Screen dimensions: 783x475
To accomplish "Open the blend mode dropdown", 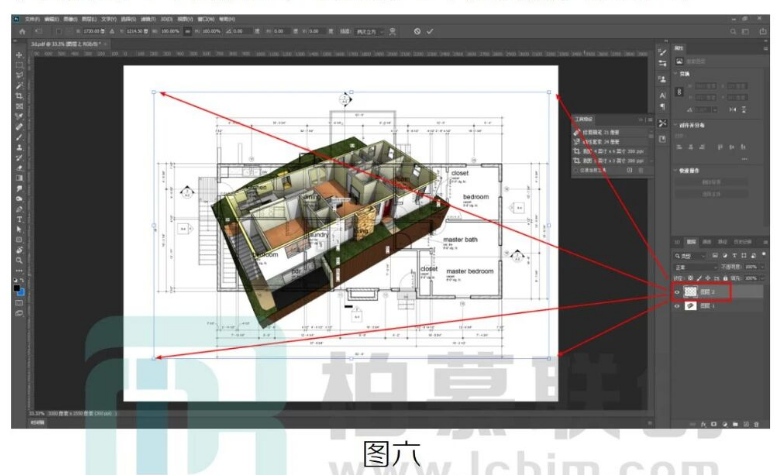I will click(696, 267).
